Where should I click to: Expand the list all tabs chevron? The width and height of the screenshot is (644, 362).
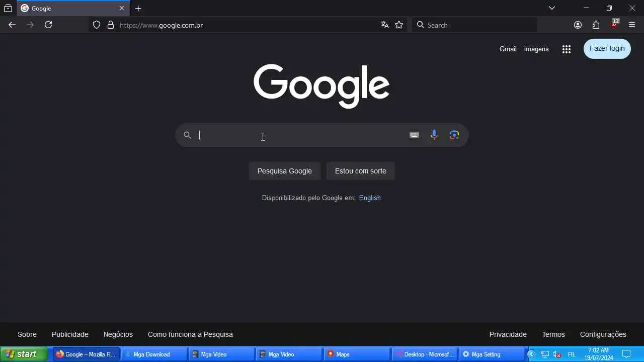click(551, 8)
